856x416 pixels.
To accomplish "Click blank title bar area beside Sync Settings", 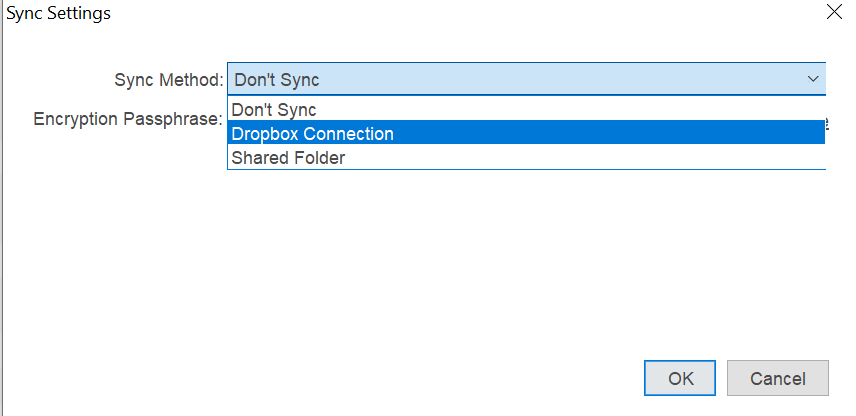I will click(464, 13).
